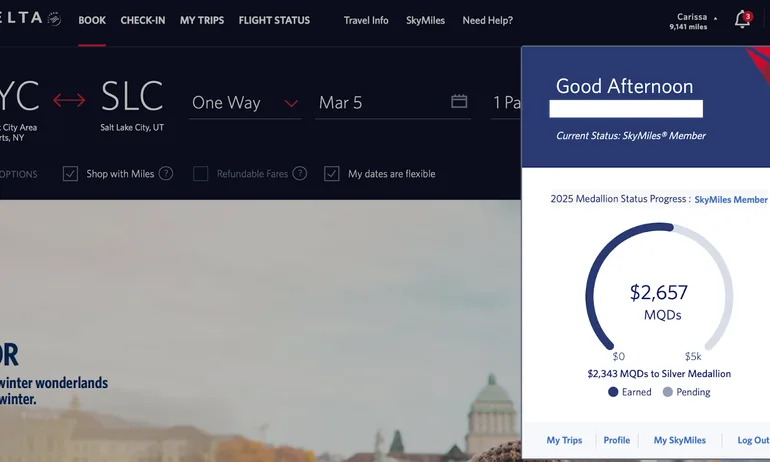Click Shop with Miles help icon
Viewport: 770px width, 462px height.
166,173
